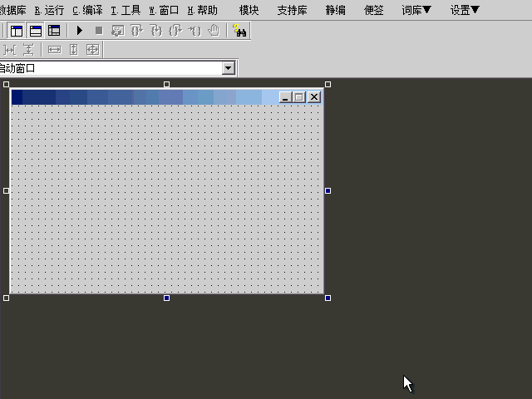This screenshot has height=399, width=532.
Task: Click the equal vertical spacing icon
Action: pyautogui.click(x=28, y=50)
